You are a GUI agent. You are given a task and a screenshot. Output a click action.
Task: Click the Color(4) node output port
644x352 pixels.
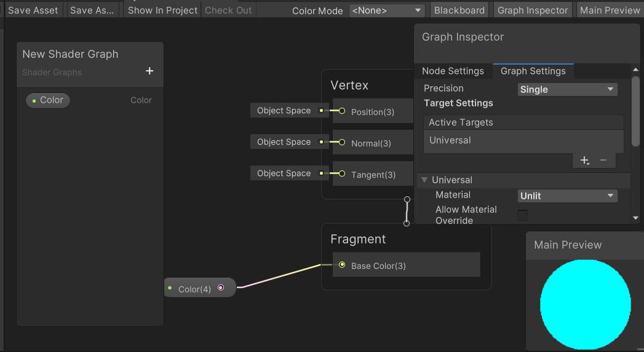[221, 287]
